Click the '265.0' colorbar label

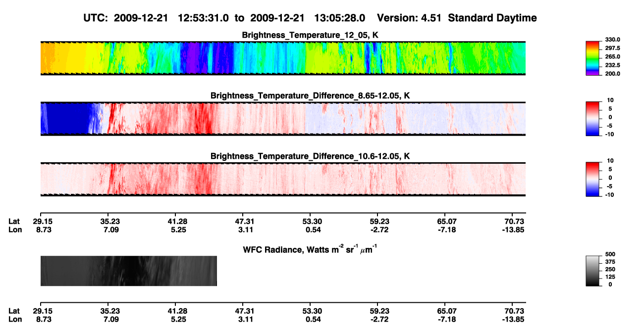613,57
